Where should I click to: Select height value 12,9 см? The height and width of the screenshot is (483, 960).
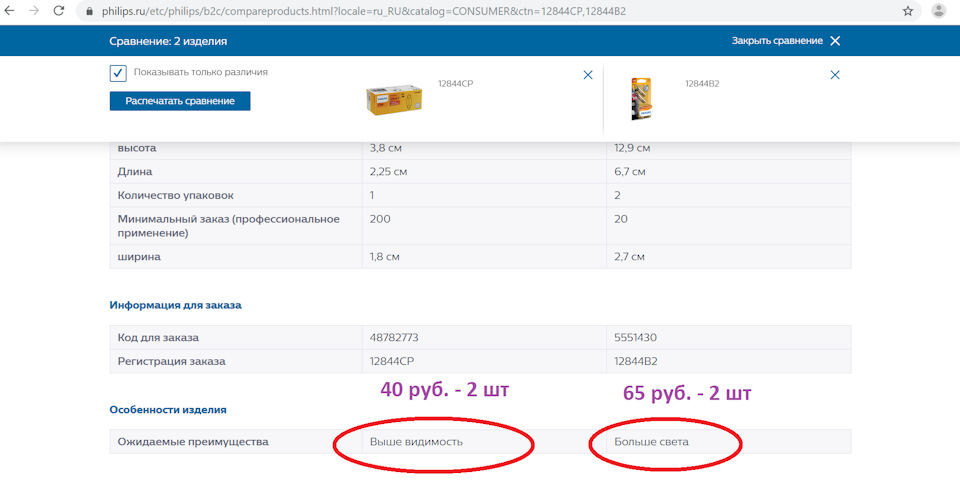632,148
